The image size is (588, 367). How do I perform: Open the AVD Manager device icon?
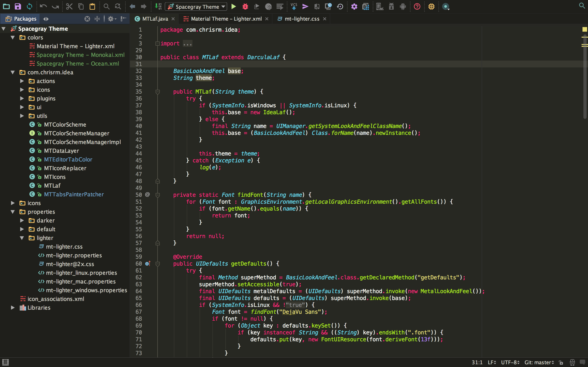(379, 7)
